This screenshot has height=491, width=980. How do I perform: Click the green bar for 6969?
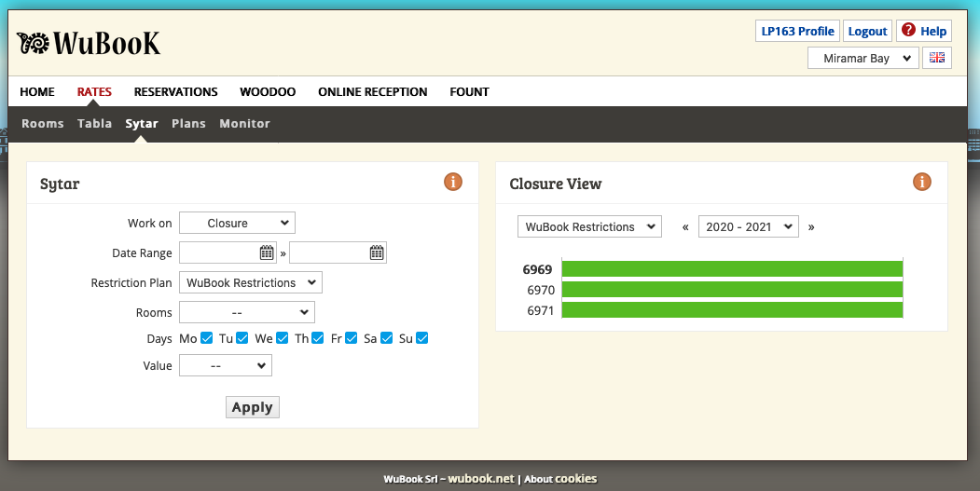coord(733,269)
